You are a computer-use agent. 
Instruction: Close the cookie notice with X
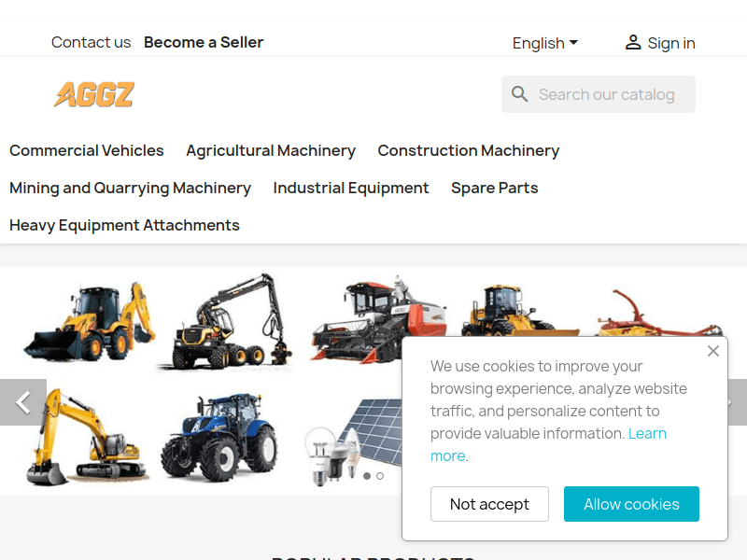click(x=712, y=351)
